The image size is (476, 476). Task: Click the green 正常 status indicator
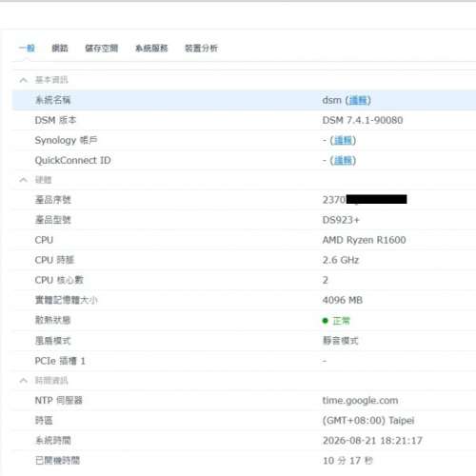tap(336, 321)
